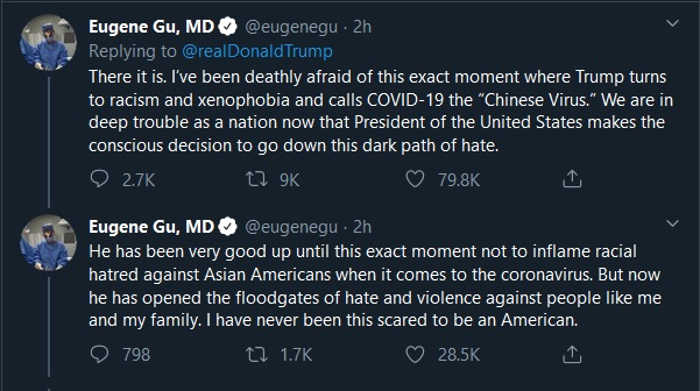The width and height of the screenshot is (700, 391).
Task: Open the @realDonaldTrump profile link
Action: (257, 51)
